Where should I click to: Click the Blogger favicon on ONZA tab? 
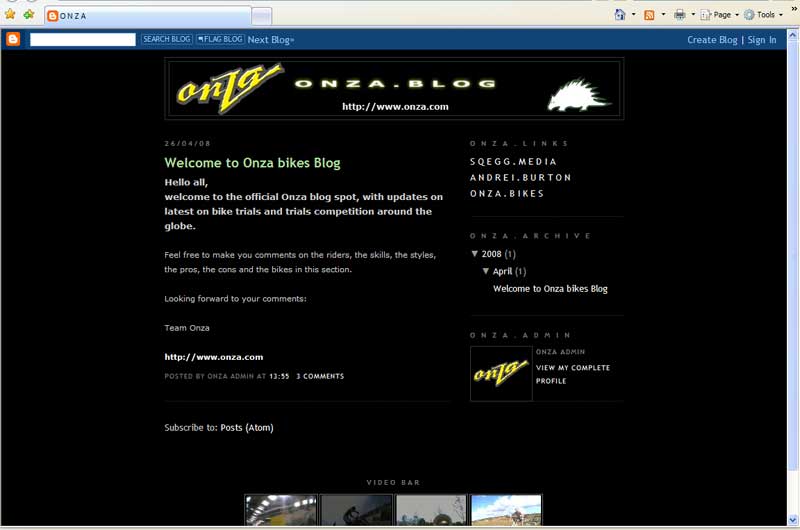point(52,16)
